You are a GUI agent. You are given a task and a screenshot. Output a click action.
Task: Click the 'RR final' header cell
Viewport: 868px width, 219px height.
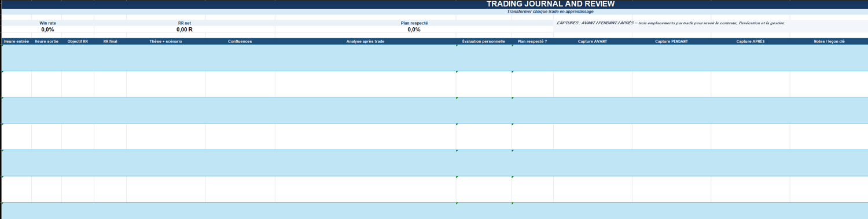point(111,42)
